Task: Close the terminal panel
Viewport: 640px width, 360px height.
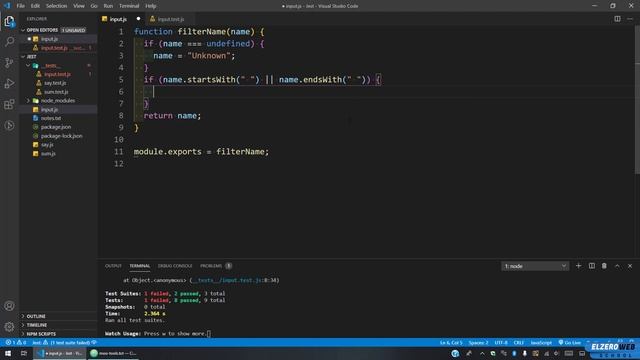Action: point(630,266)
